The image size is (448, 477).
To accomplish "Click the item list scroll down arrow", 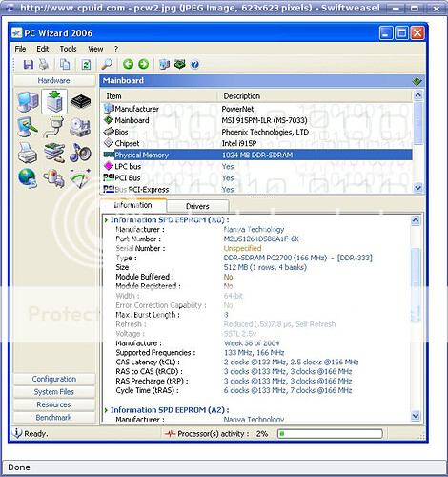I will pyautogui.click(x=417, y=188).
